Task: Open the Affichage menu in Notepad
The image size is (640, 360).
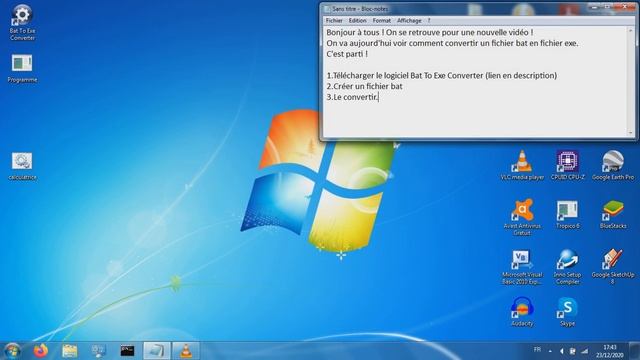Action: coord(409,20)
